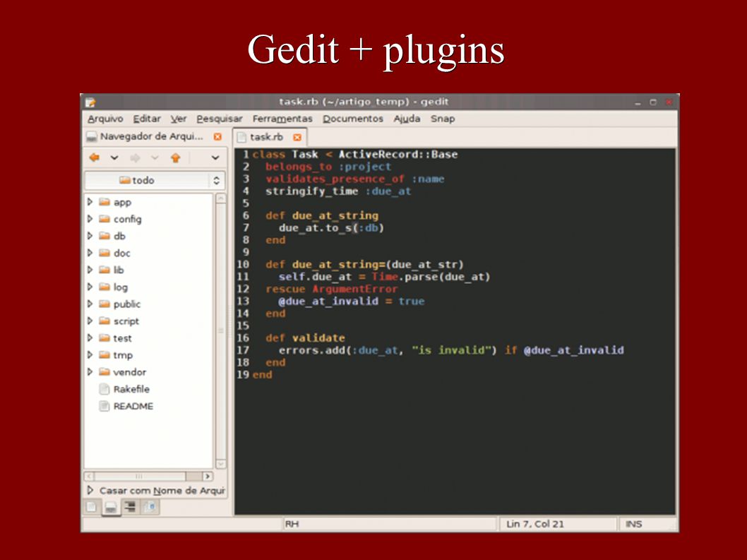Click the file tree vertical scrollbar
This screenshot has height=560, width=747.
coord(220,331)
